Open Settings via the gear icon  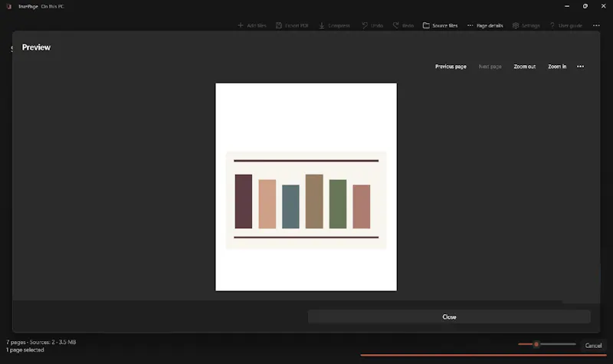[x=516, y=25]
